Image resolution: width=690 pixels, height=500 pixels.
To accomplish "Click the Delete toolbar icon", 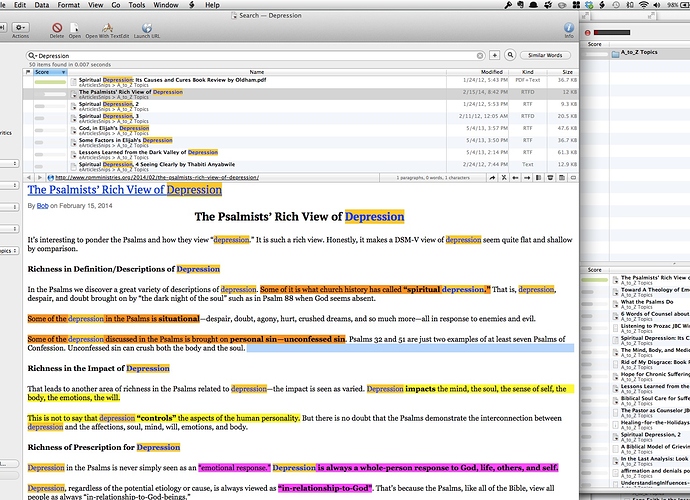I will pyautogui.click(x=57, y=27).
